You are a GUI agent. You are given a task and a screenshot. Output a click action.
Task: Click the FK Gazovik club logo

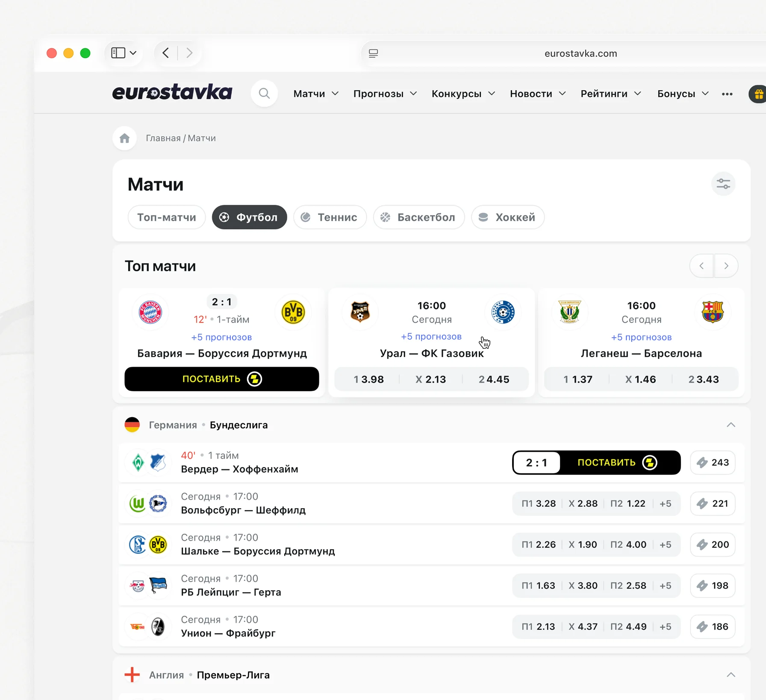503,312
